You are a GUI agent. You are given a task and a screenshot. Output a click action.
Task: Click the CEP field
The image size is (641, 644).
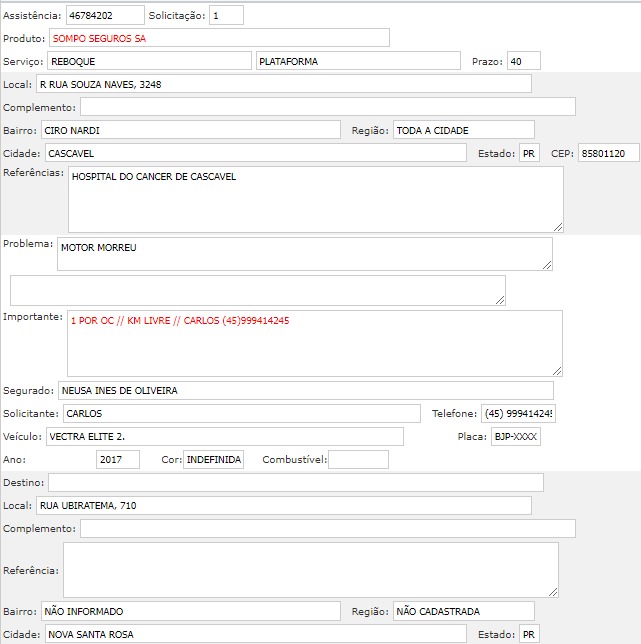click(608, 153)
